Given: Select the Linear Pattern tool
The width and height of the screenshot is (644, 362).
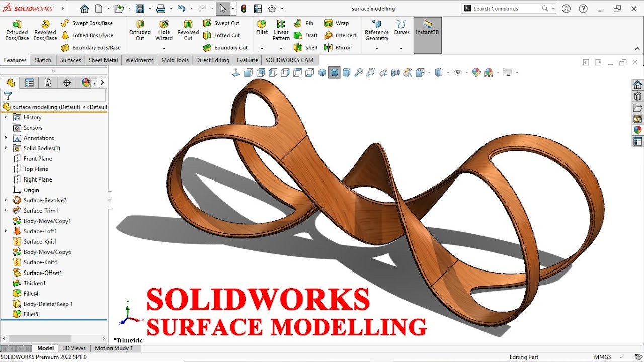Looking at the screenshot, I should click(x=281, y=30).
